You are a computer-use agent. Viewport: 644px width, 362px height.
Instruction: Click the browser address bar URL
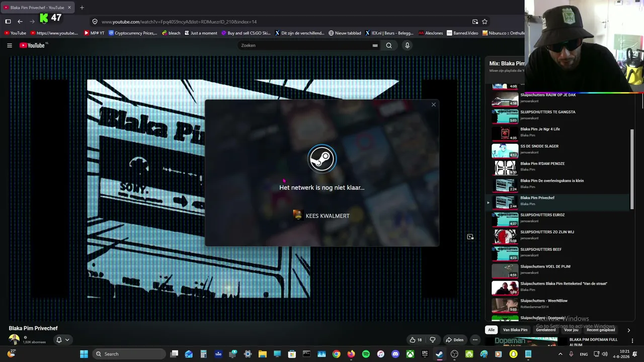click(x=179, y=22)
